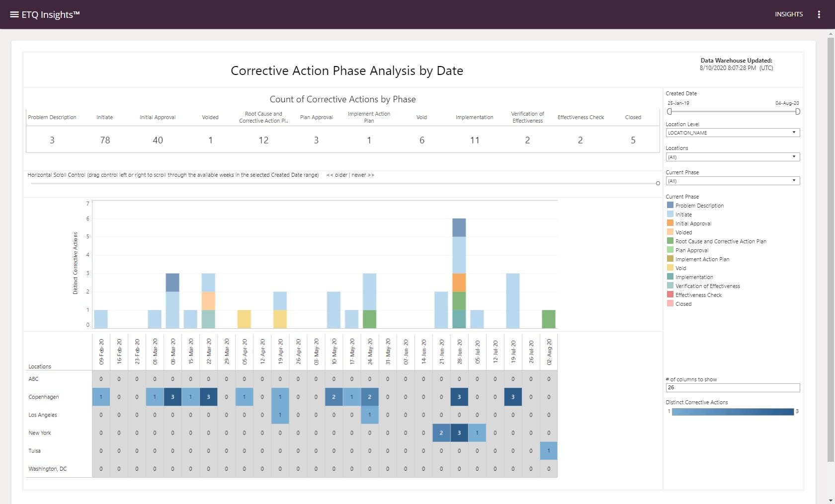The height and width of the screenshot is (504, 835).
Task: Open the ETQ Insights hamburger menu
Action: (x=14, y=14)
